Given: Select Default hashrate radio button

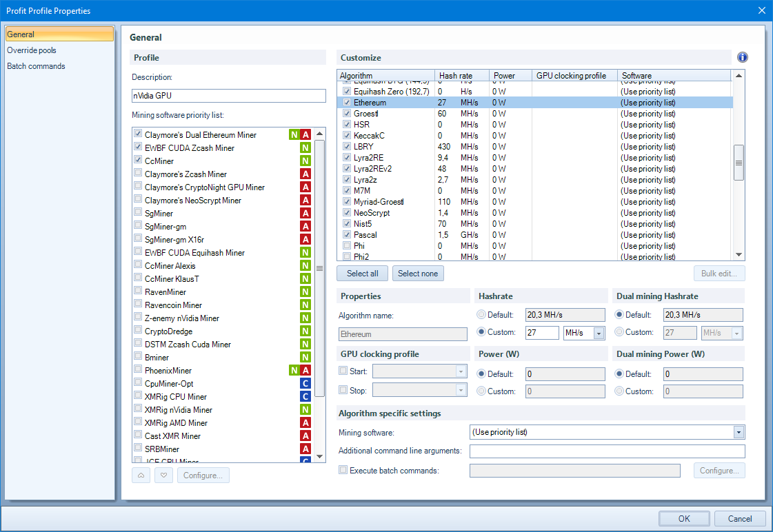Looking at the screenshot, I should point(481,314).
